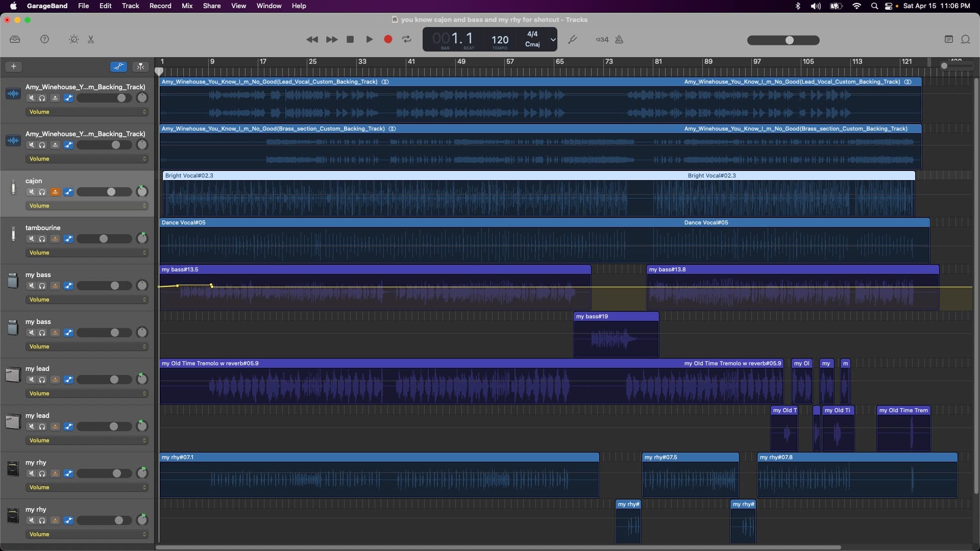This screenshot has width=980, height=551.
Task: Solo the last my rhy track
Action: (42, 520)
